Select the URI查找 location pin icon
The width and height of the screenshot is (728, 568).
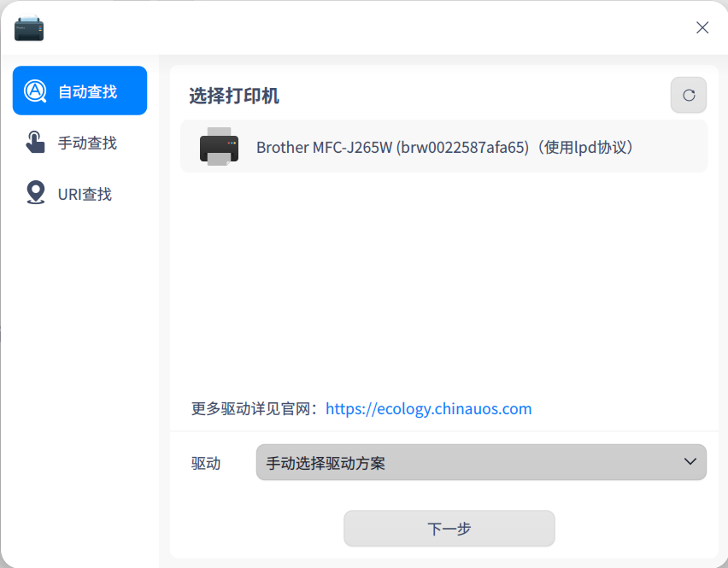[35, 193]
